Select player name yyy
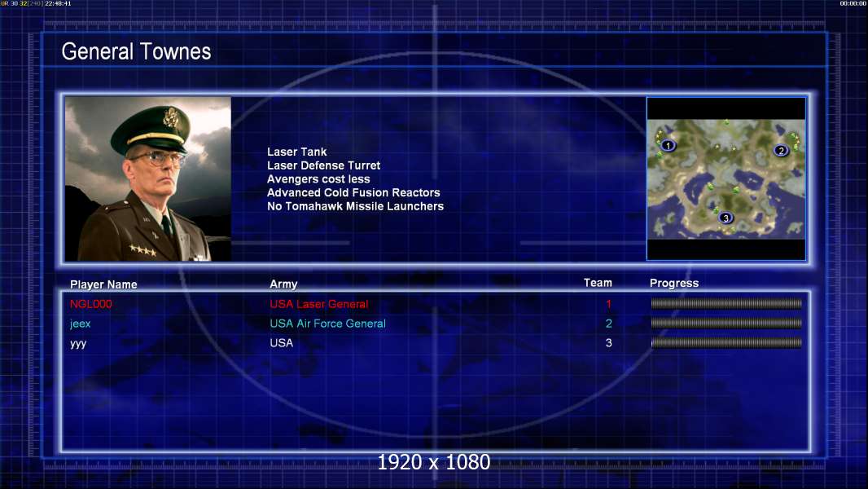868x489 pixels. (x=78, y=343)
